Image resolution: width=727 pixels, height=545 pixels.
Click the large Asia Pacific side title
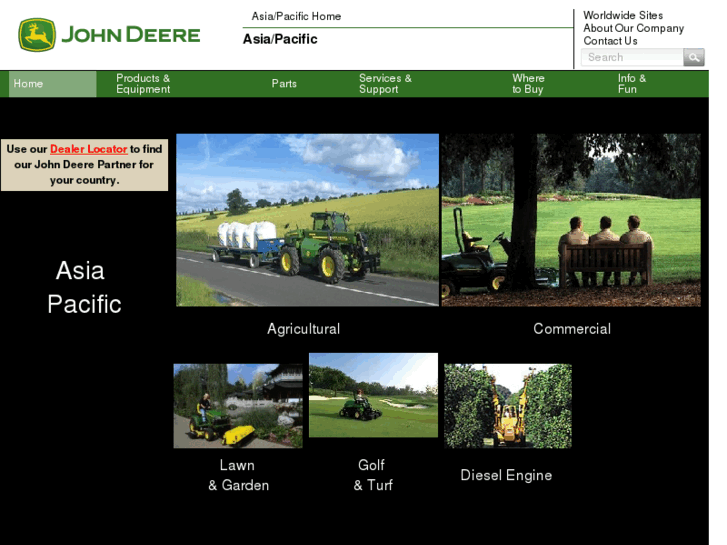click(x=84, y=287)
